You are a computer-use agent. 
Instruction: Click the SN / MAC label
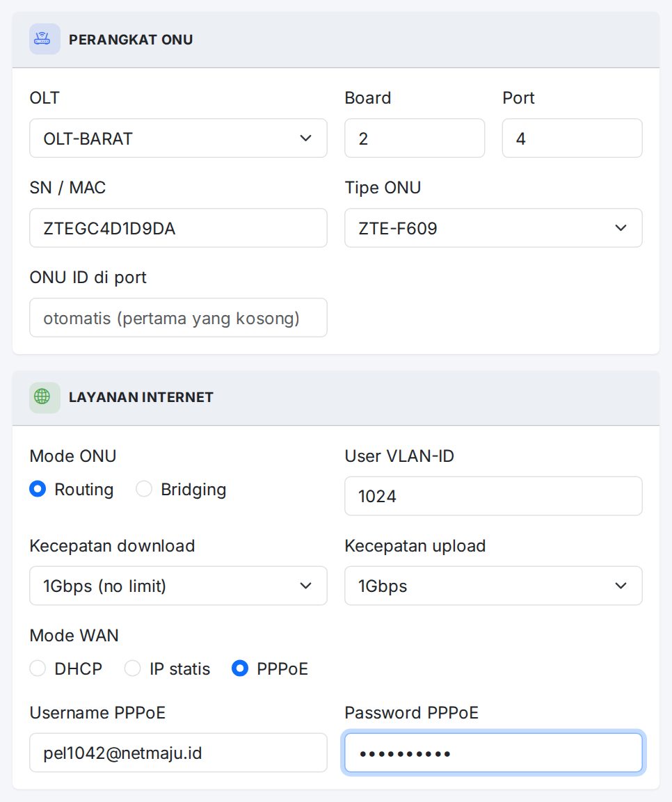coord(67,188)
